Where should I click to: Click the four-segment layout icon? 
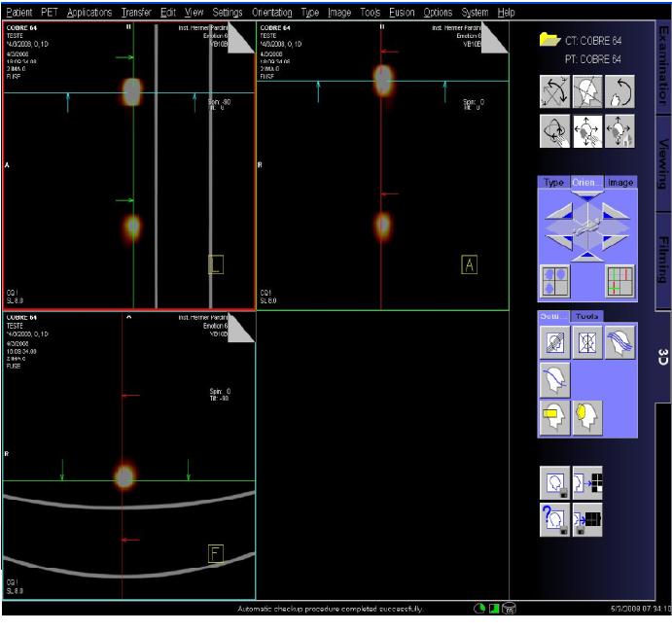(x=556, y=281)
